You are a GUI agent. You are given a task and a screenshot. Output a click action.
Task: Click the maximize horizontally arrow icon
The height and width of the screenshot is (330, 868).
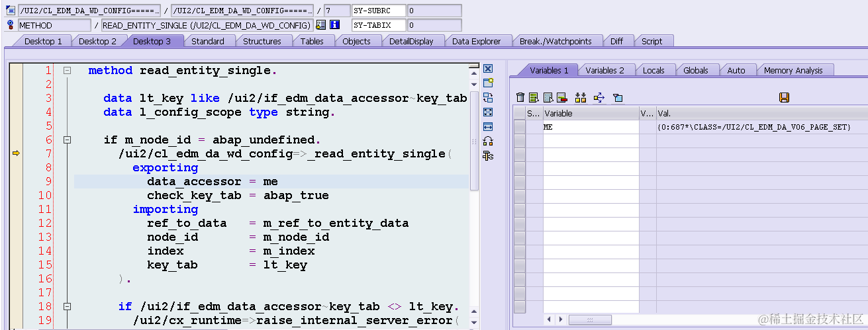488,127
